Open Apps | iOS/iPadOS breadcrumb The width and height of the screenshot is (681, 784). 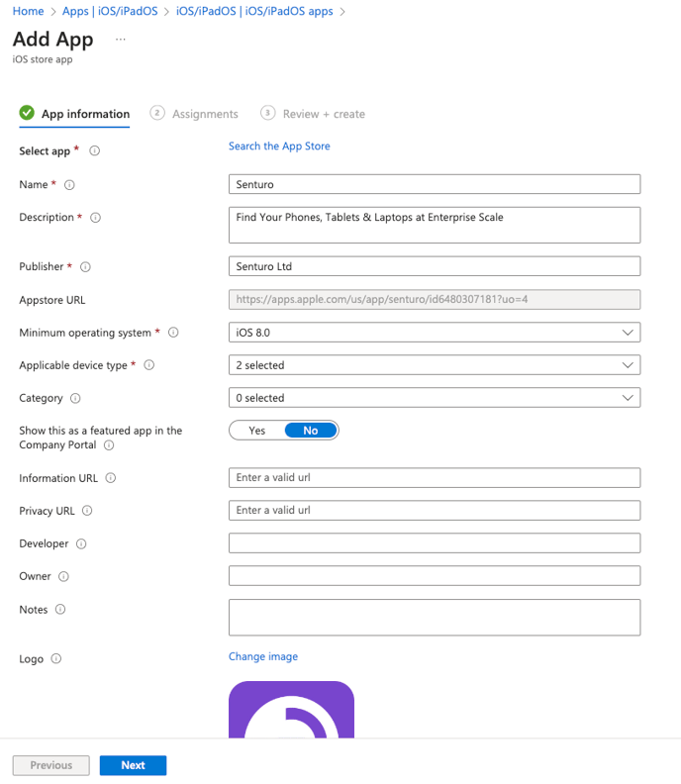click(x=110, y=11)
